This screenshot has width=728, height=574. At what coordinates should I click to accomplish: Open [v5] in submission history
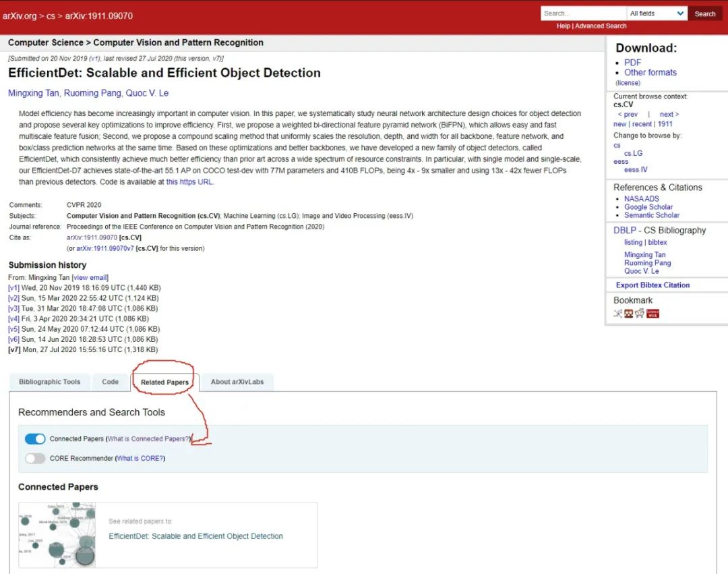[x=13, y=329]
